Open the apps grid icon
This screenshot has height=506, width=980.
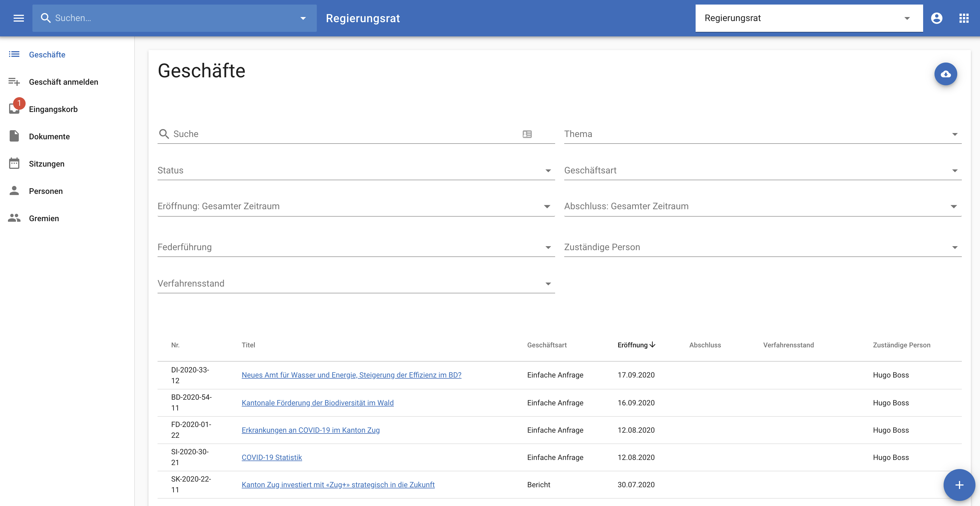click(964, 18)
